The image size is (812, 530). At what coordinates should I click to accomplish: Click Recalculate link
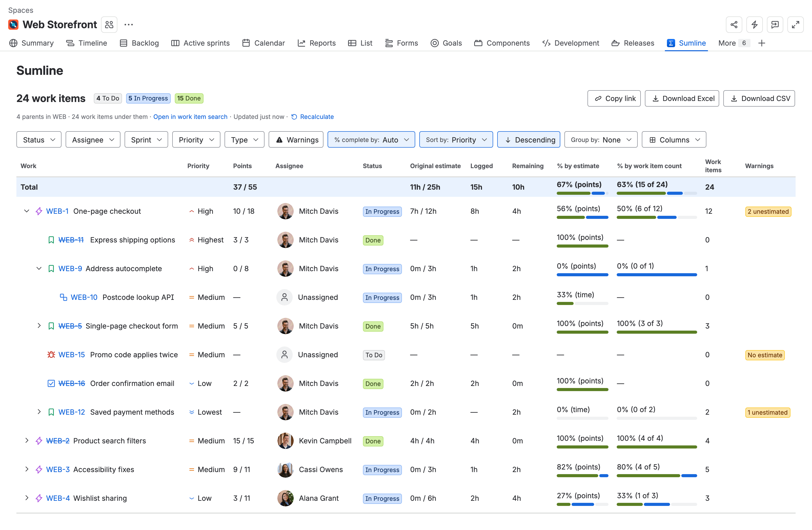pos(312,117)
